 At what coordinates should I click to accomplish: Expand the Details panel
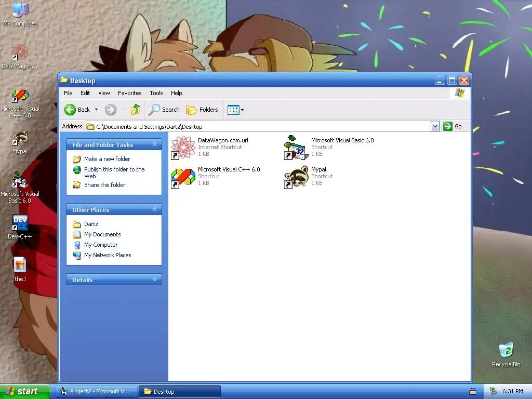pyautogui.click(x=154, y=280)
